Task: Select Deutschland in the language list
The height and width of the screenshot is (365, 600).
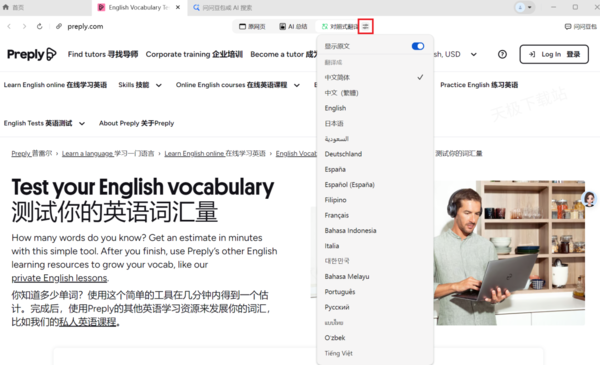Action: click(375, 154)
